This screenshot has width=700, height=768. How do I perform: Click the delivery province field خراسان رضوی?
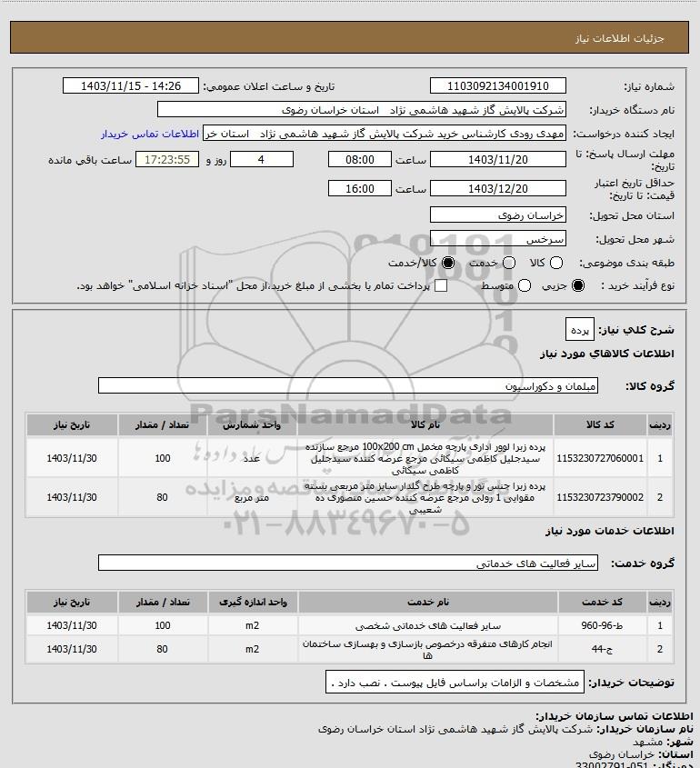497,215
